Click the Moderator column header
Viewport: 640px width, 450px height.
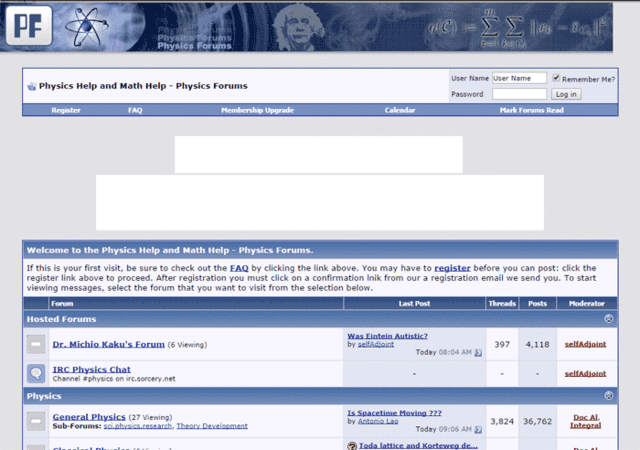587,303
